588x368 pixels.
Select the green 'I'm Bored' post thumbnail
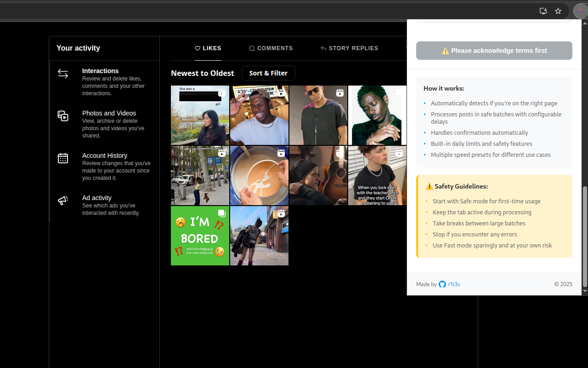[200, 236]
